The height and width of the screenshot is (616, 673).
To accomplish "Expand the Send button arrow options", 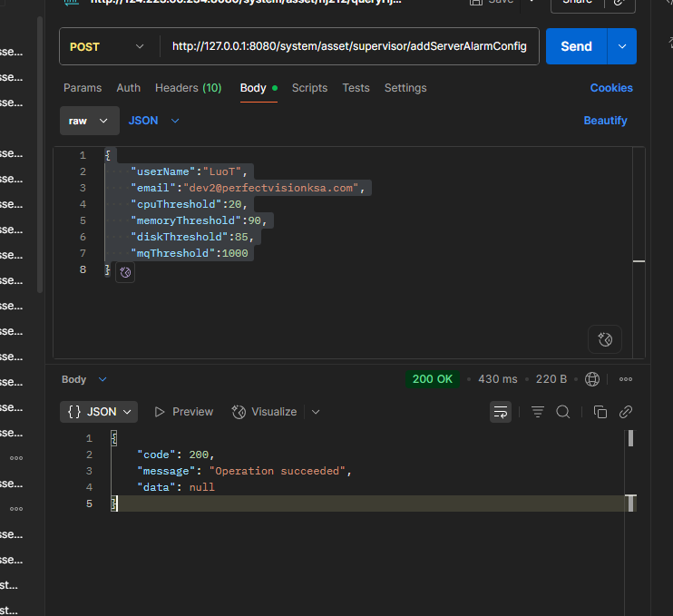I will (x=621, y=46).
